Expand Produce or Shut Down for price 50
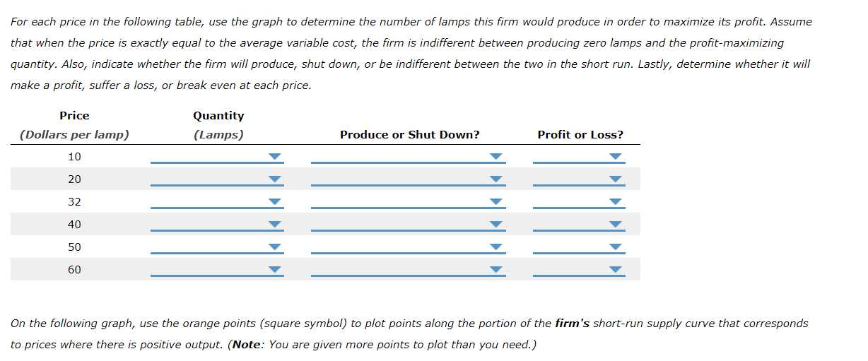868x361 pixels. [408, 247]
